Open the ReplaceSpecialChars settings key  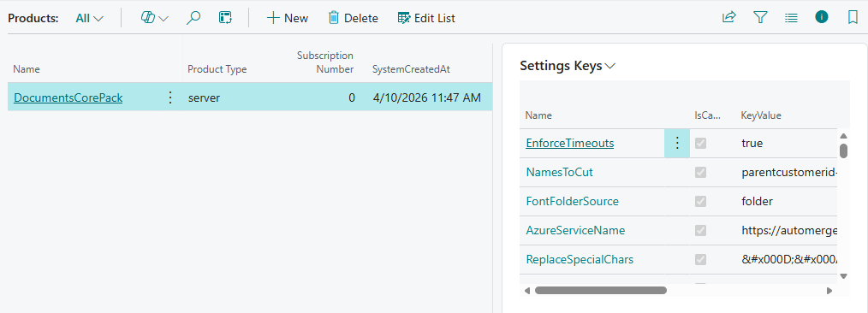[580, 259]
